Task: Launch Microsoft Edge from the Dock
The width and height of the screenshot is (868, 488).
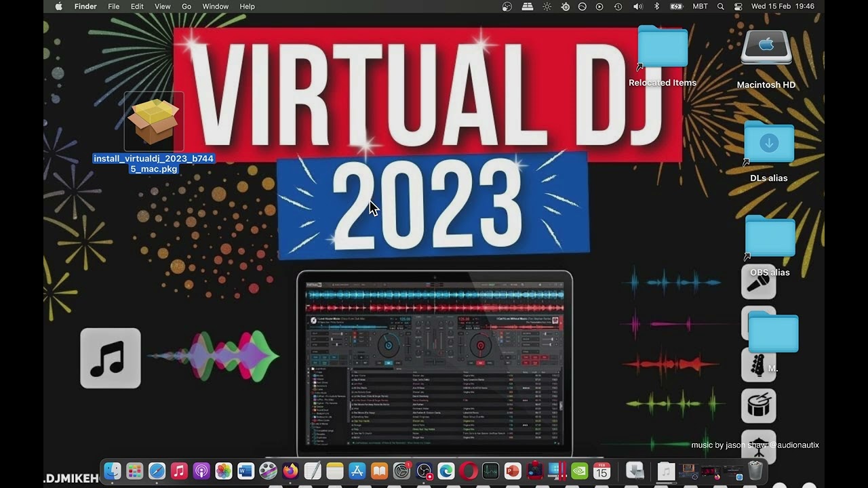Action: (446, 470)
